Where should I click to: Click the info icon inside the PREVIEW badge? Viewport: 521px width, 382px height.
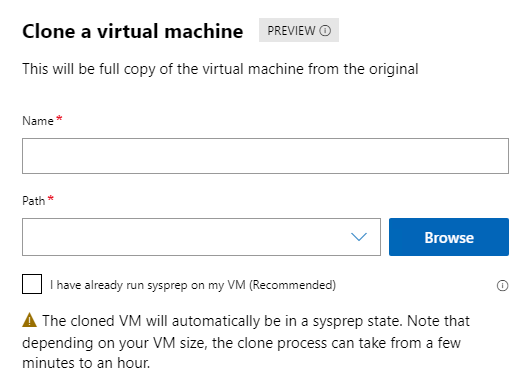pos(325,31)
